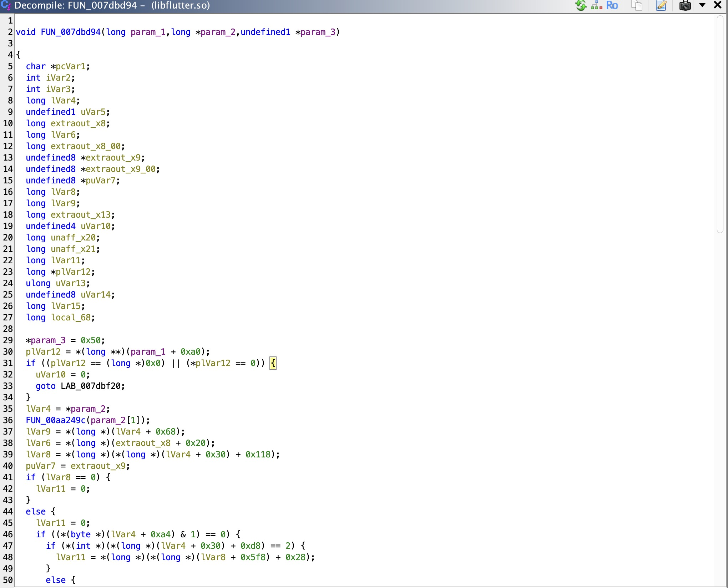The image size is (728, 588).
Task: Open the control flow graph icon
Action: 597,5
